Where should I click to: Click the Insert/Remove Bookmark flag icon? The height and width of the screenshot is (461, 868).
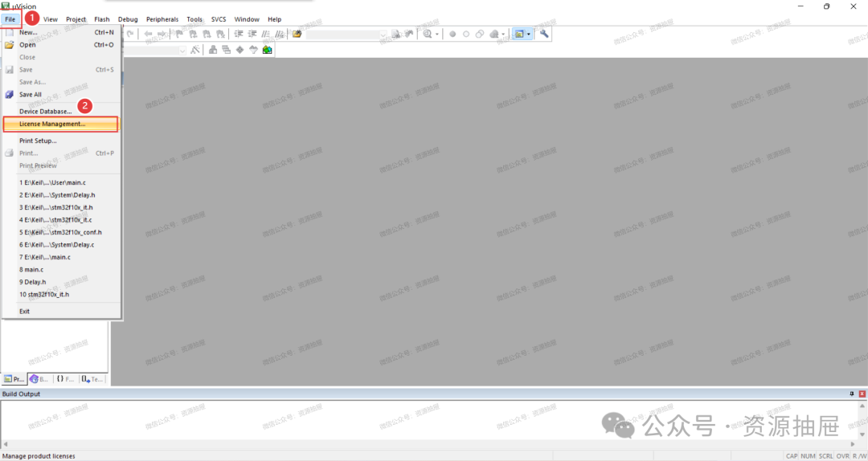coord(179,35)
